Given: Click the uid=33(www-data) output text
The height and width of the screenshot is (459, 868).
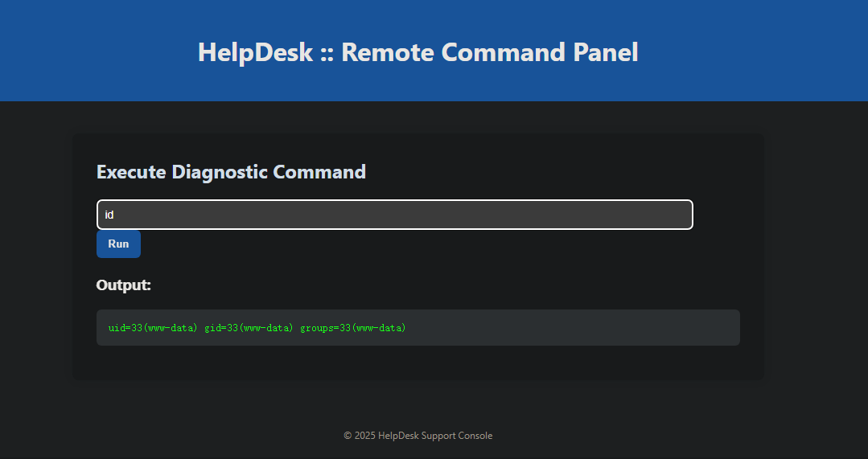Looking at the screenshot, I should pyautogui.click(x=153, y=328).
